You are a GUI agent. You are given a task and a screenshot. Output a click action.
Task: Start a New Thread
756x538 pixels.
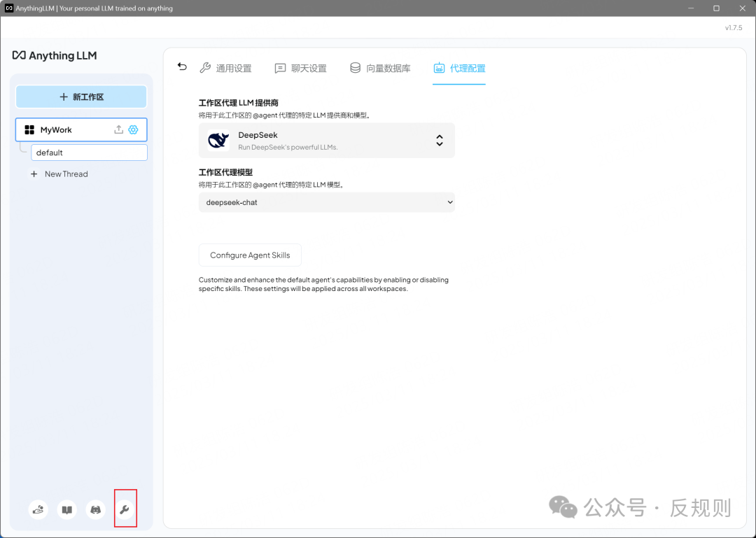59,174
